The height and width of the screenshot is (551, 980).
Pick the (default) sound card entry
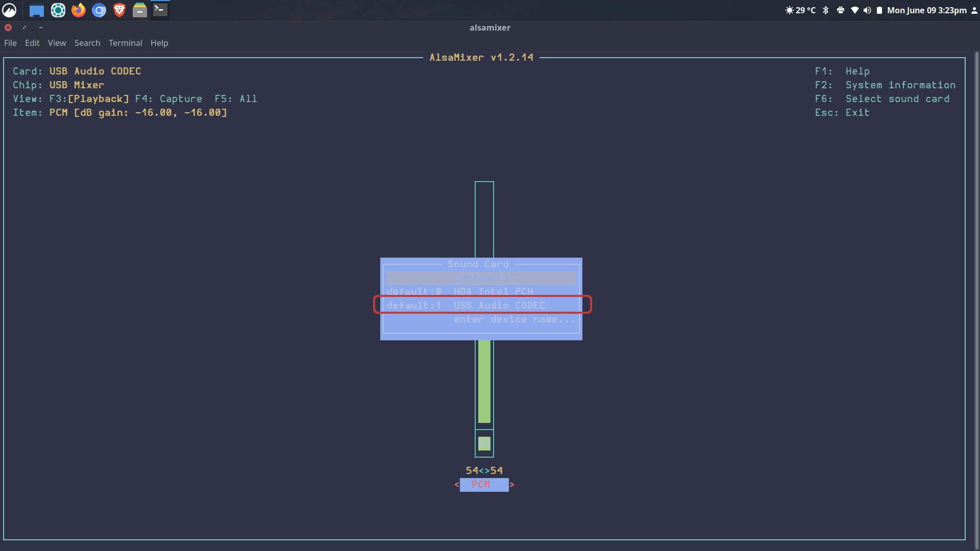point(481,278)
